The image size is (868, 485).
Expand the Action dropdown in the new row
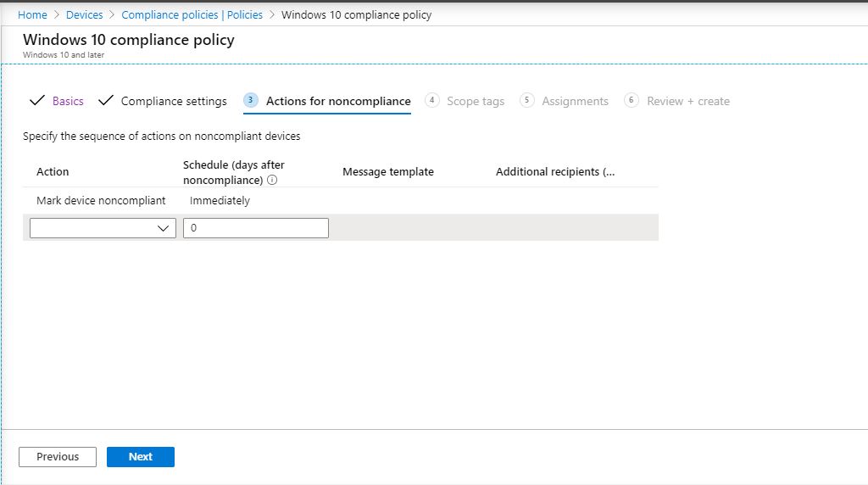pos(103,228)
